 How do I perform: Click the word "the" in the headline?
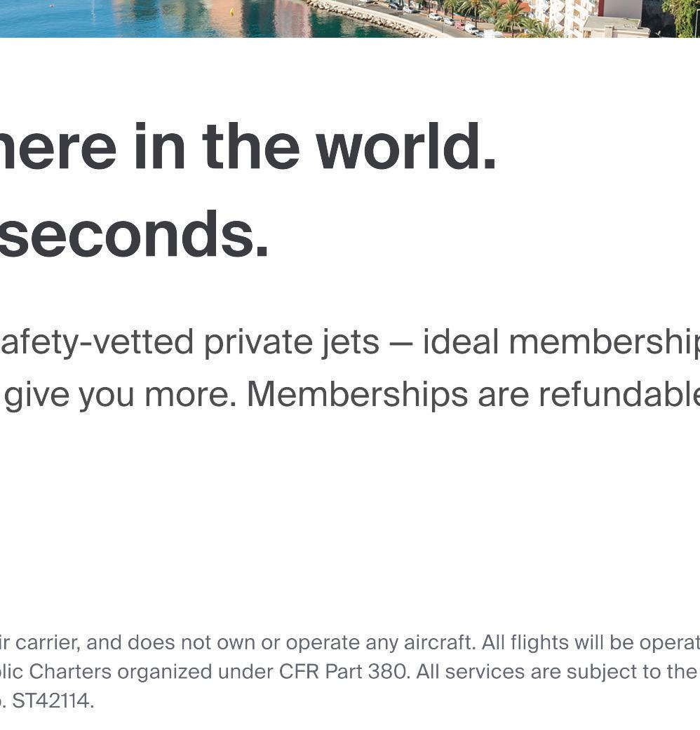251,148
